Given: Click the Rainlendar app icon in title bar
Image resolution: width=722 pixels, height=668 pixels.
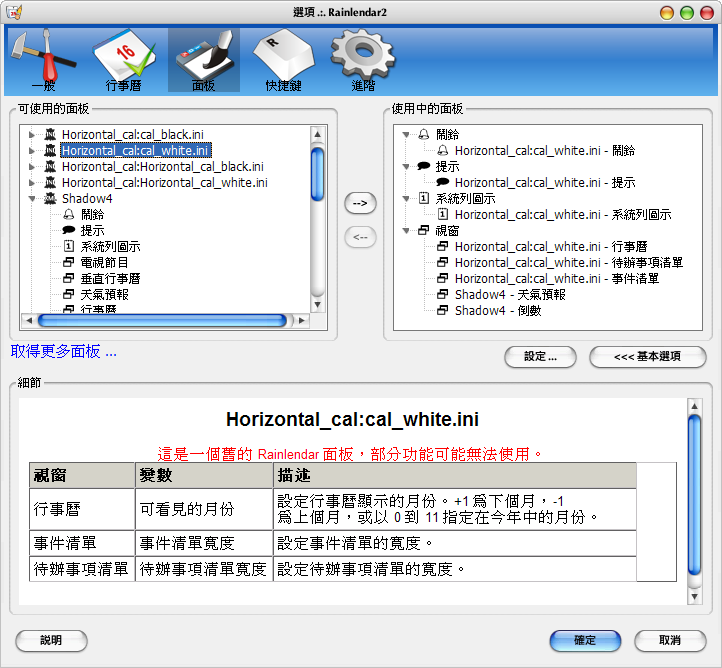Looking at the screenshot, I should coord(14,12).
